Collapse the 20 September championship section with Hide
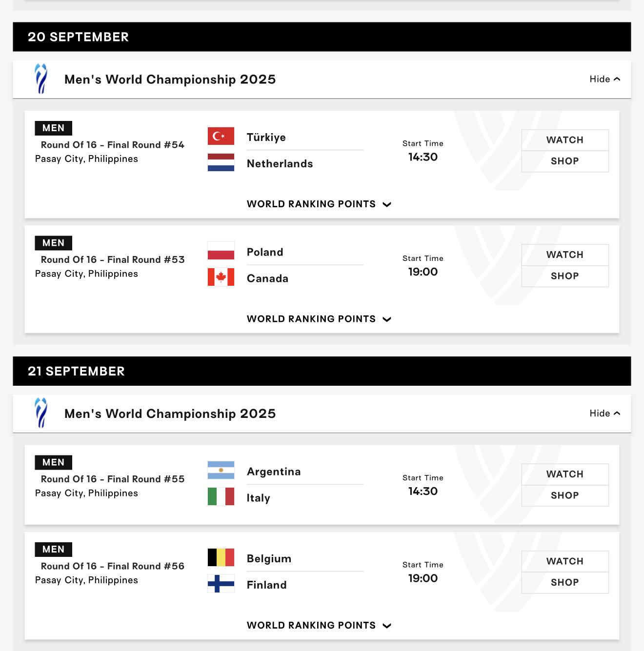Viewport: 644px width, 651px height. click(x=605, y=79)
